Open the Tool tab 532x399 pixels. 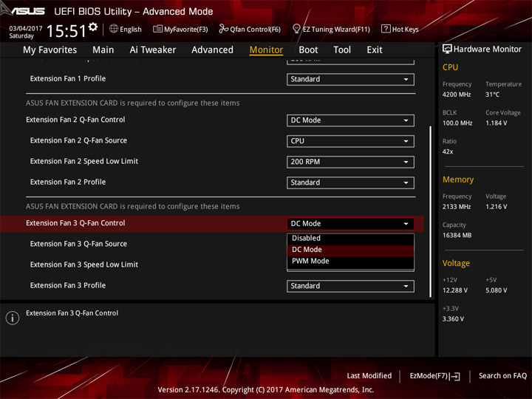pyautogui.click(x=342, y=50)
